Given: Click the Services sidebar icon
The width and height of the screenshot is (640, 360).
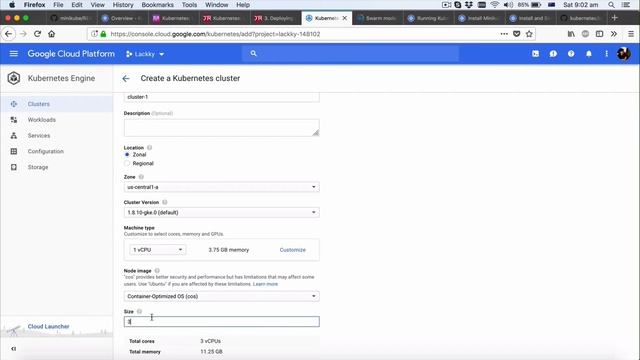Looking at the screenshot, I should tap(13, 136).
